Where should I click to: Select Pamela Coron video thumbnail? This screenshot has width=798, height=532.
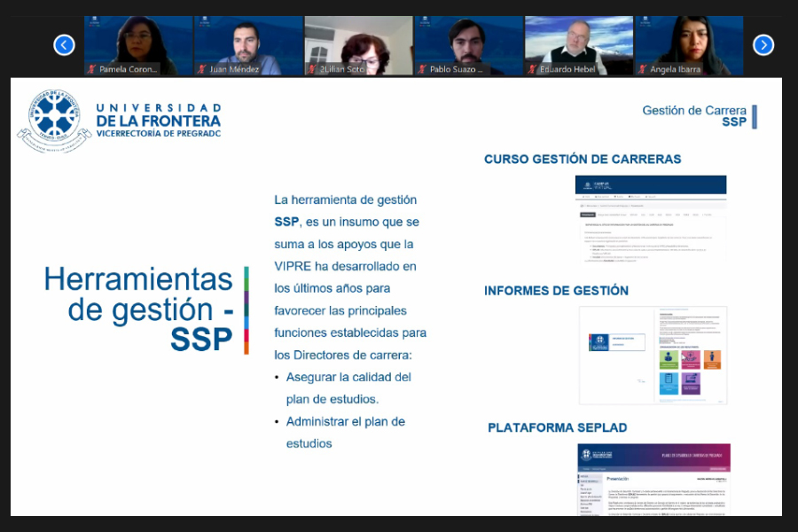point(138,46)
